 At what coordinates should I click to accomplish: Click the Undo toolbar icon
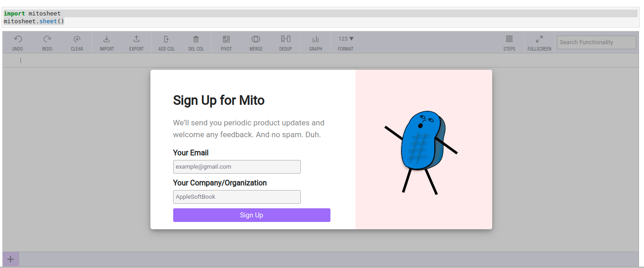(x=18, y=39)
